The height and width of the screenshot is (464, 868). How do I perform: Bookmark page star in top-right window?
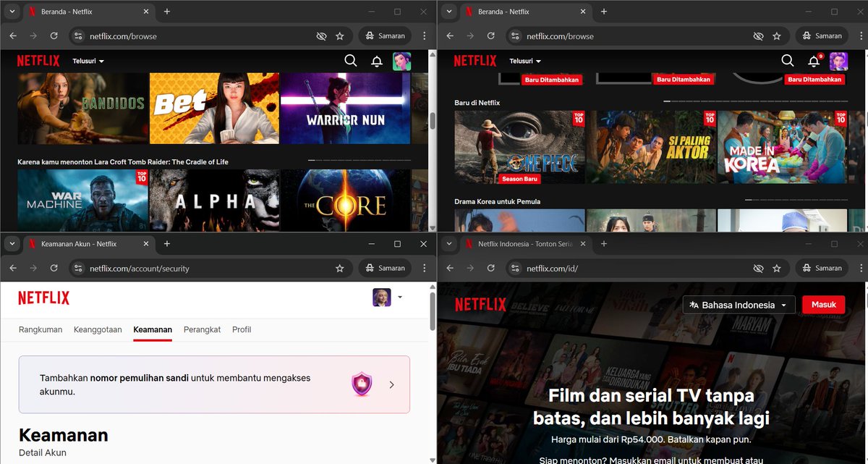click(777, 36)
